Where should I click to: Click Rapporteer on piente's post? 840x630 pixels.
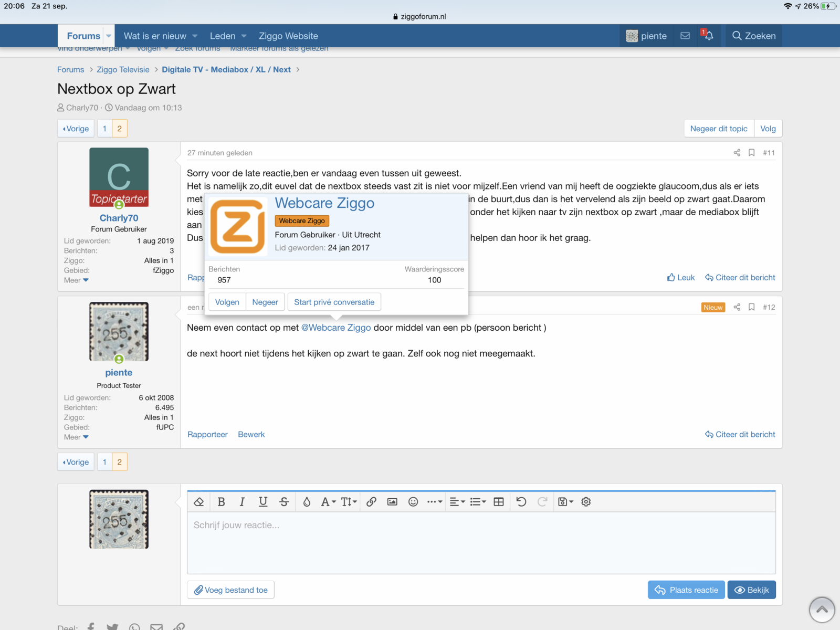point(208,435)
